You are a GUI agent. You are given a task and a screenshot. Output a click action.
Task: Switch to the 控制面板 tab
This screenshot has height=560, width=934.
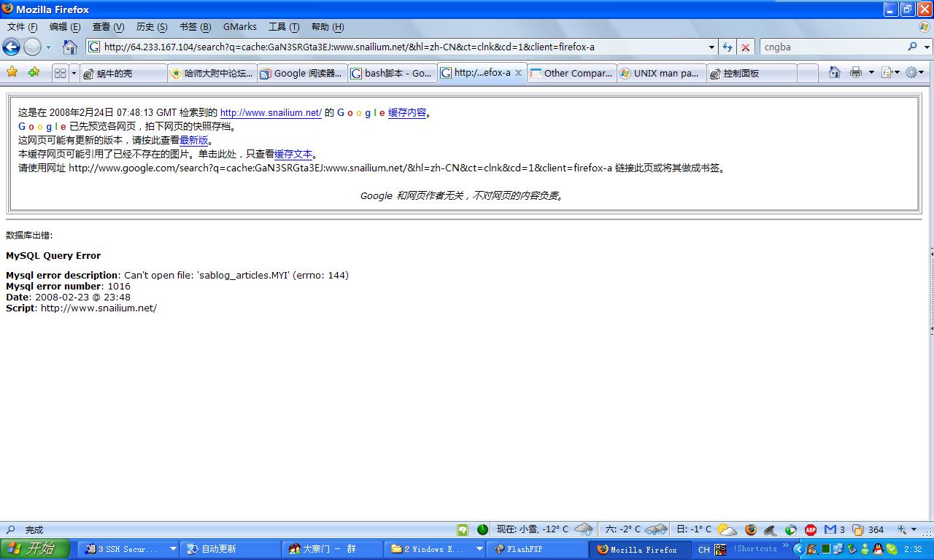752,74
